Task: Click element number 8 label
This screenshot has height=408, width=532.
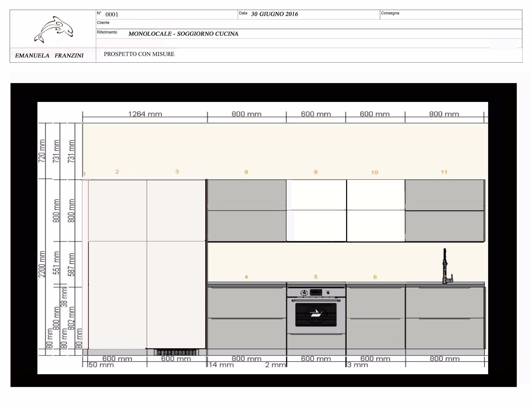Action: pyautogui.click(x=246, y=172)
